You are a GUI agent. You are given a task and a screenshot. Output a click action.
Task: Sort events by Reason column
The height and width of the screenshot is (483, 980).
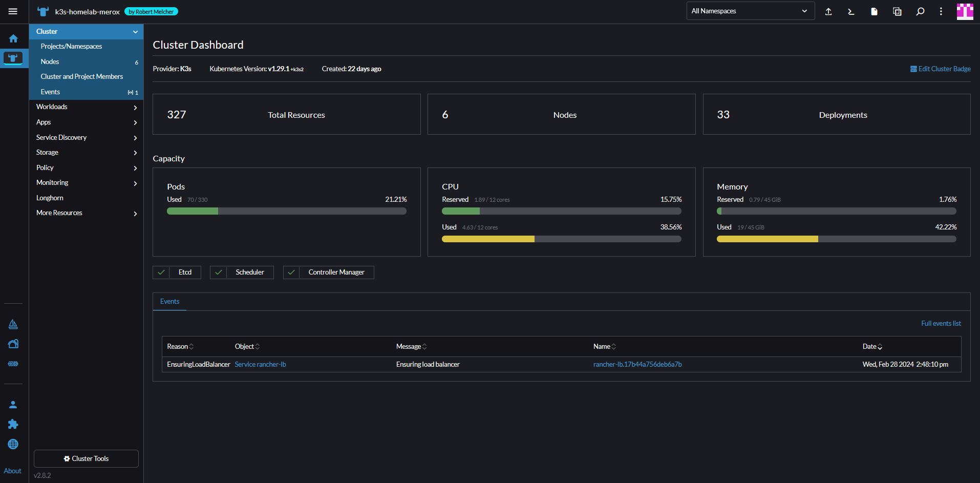(x=180, y=347)
